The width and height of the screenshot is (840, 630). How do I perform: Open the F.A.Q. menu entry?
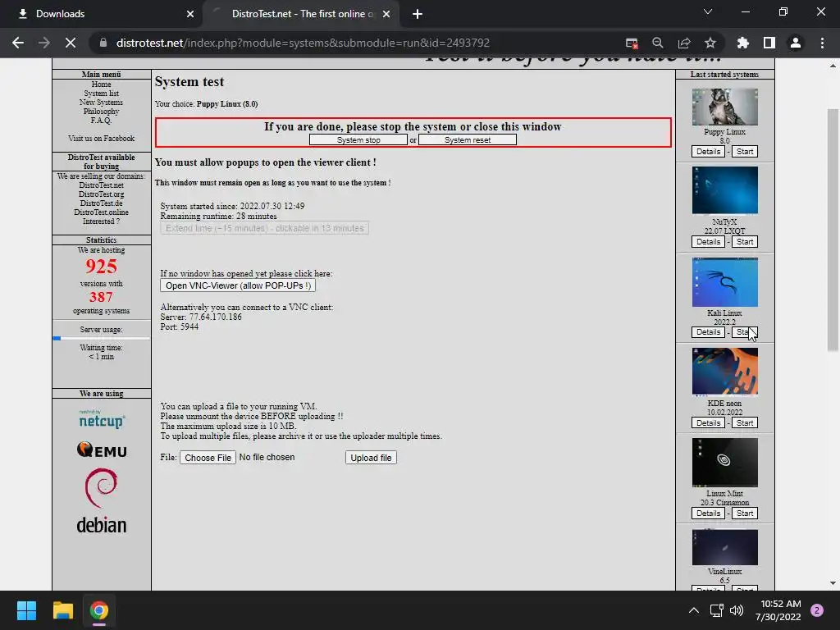click(101, 121)
